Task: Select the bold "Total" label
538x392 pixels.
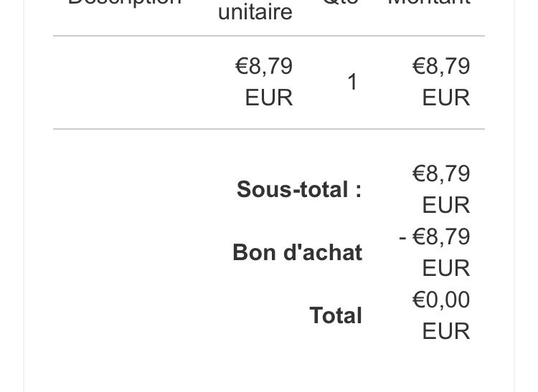Action: (x=336, y=315)
